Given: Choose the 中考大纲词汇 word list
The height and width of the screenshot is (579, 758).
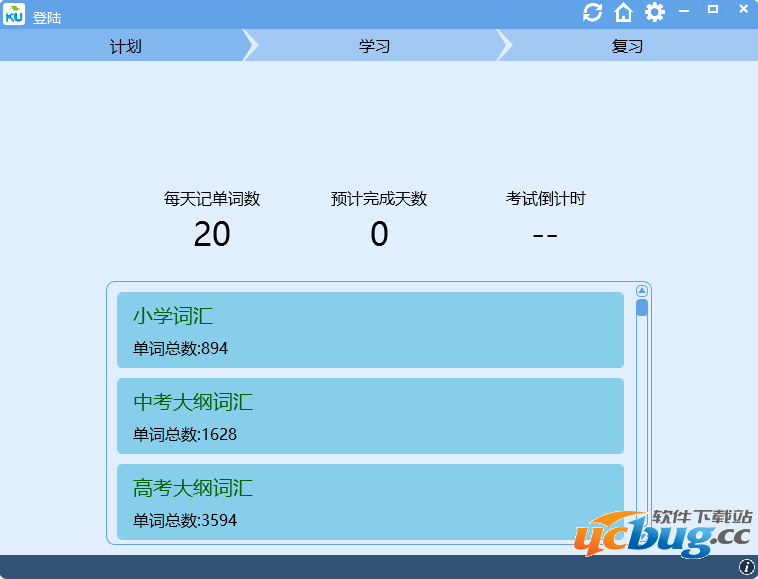Looking at the screenshot, I should tap(370, 416).
